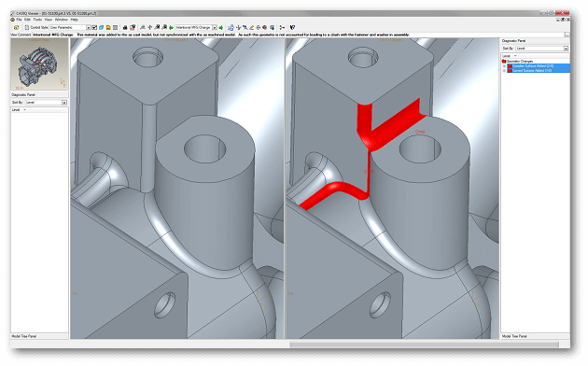Toggle the red Geometry Changes marker
Image resolution: width=588 pixels, height=366 pixels.
[504, 61]
